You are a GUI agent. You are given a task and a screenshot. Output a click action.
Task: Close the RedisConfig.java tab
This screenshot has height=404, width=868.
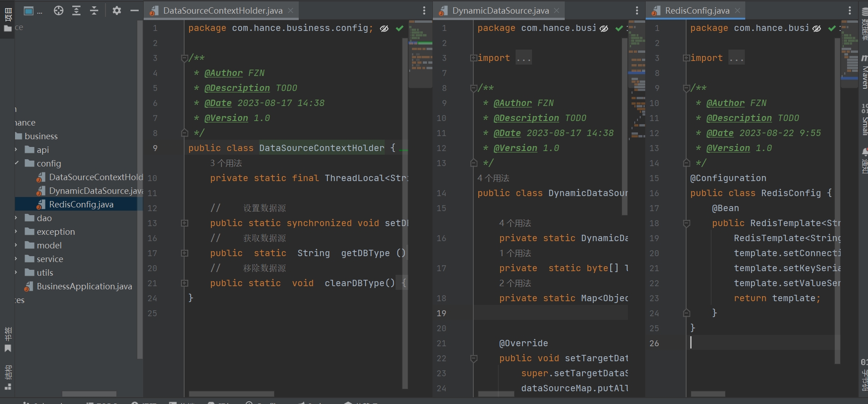737,10
